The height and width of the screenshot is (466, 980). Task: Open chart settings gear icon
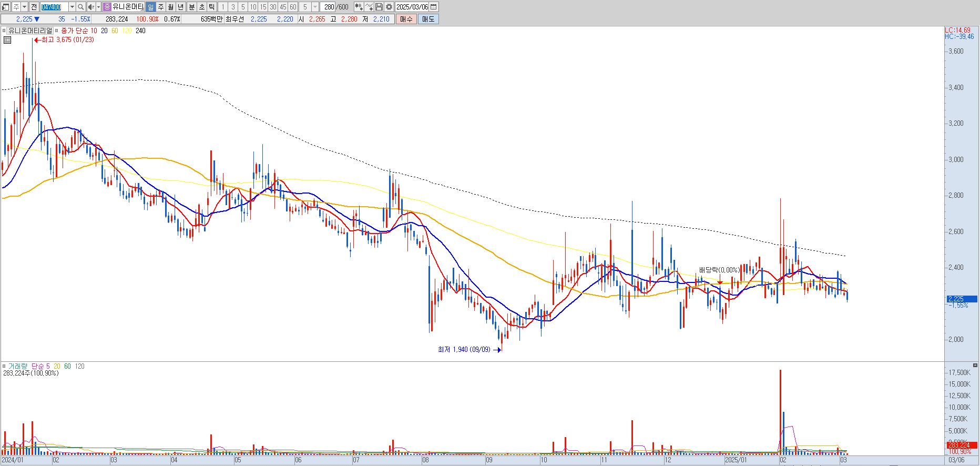tap(389, 7)
